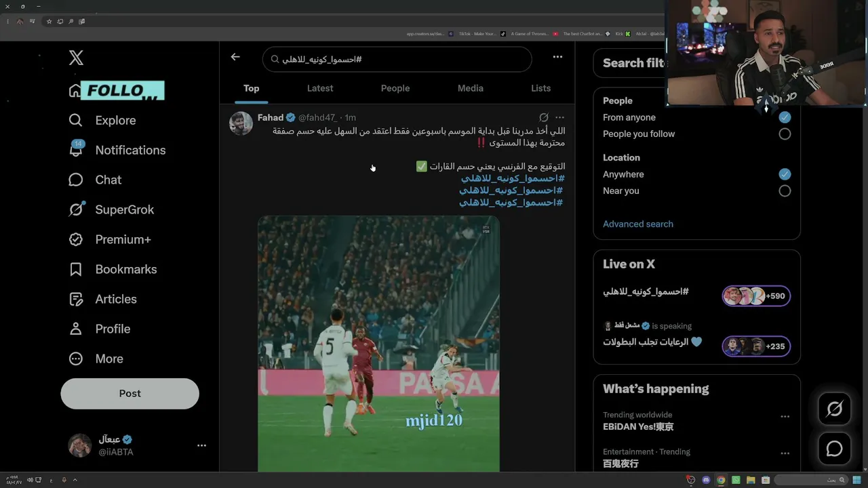The image size is (868, 488).
Task: Click the "What's happening" heading
Action: pyautogui.click(x=656, y=388)
